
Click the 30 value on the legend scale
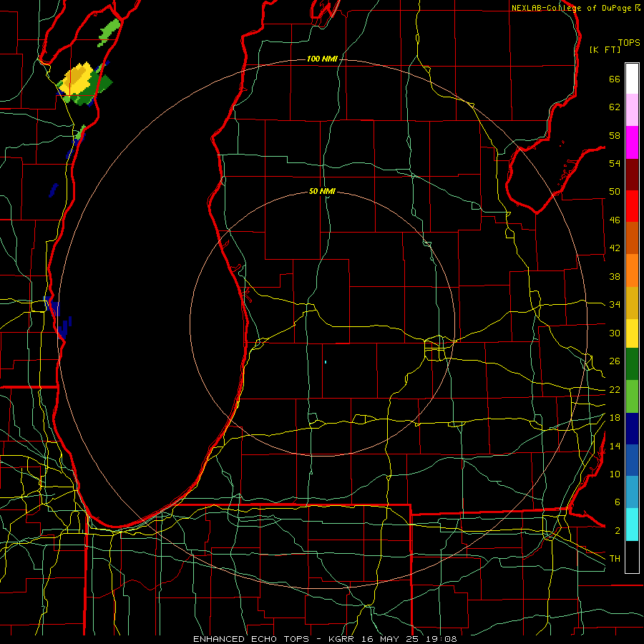(x=615, y=333)
